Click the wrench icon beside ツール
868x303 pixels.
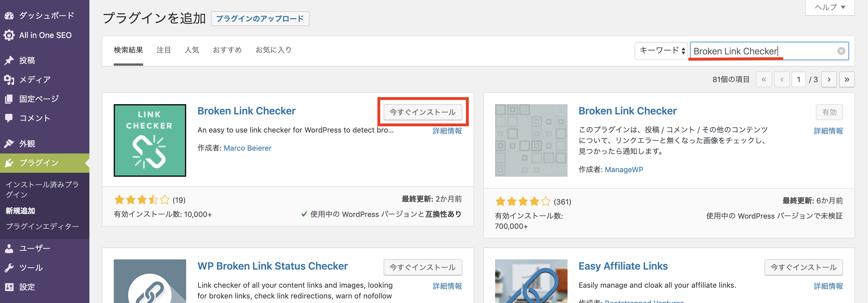[9, 268]
